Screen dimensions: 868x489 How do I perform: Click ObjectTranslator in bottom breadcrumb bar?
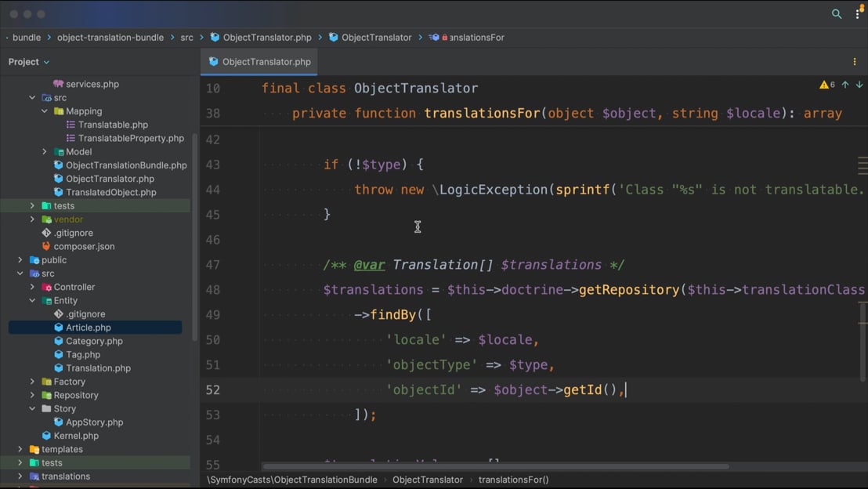click(x=428, y=480)
